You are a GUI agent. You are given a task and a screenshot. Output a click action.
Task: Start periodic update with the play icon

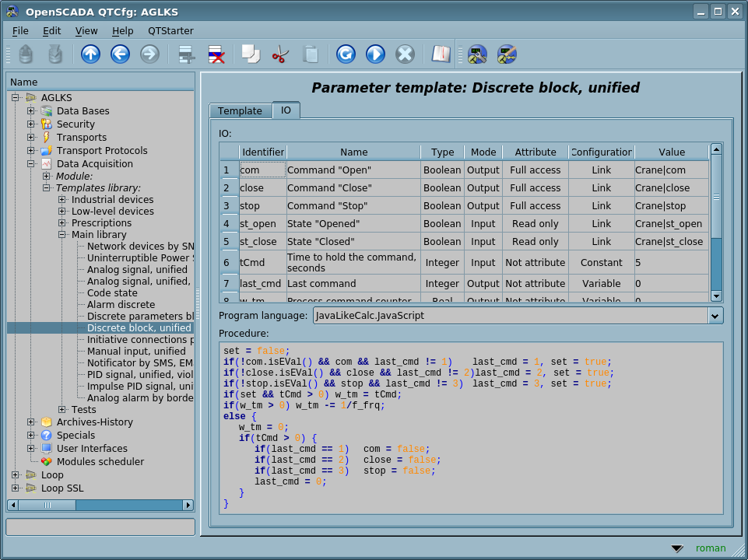[x=375, y=54]
